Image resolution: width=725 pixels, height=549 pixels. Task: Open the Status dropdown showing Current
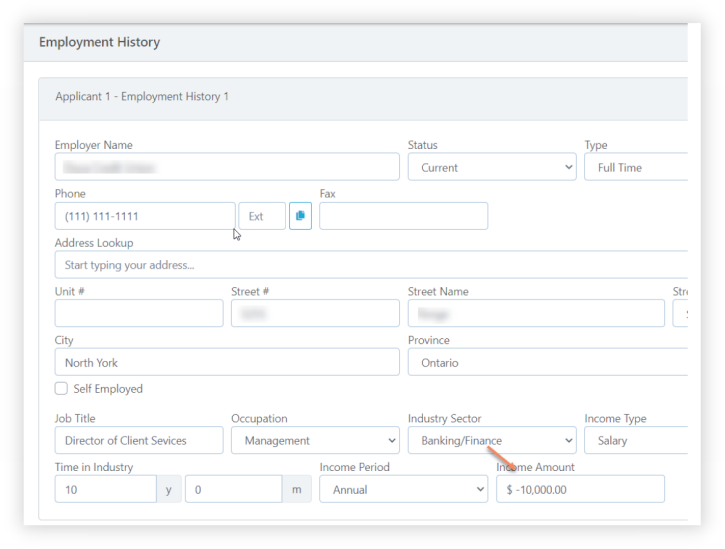click(x=491, y=168)
